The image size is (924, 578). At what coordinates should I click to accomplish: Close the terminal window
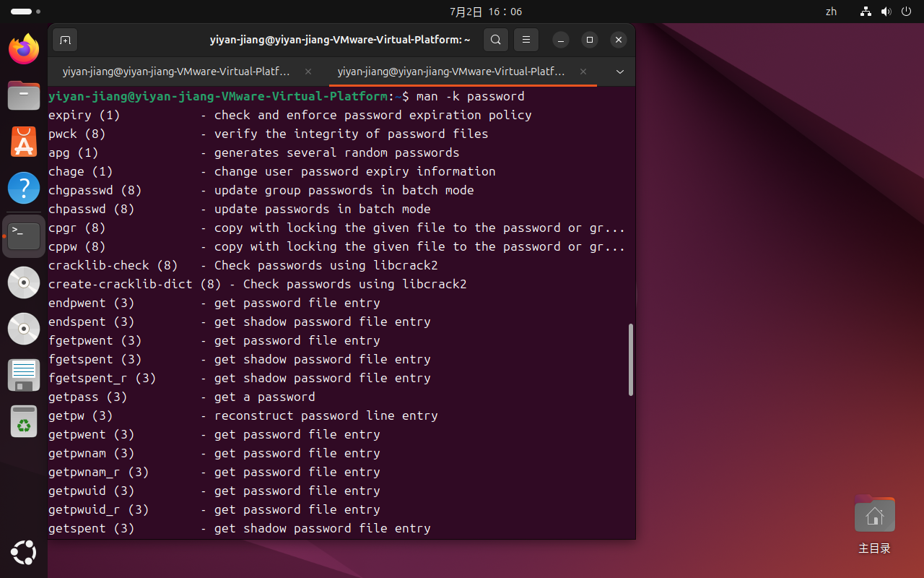tap(619, 40)
